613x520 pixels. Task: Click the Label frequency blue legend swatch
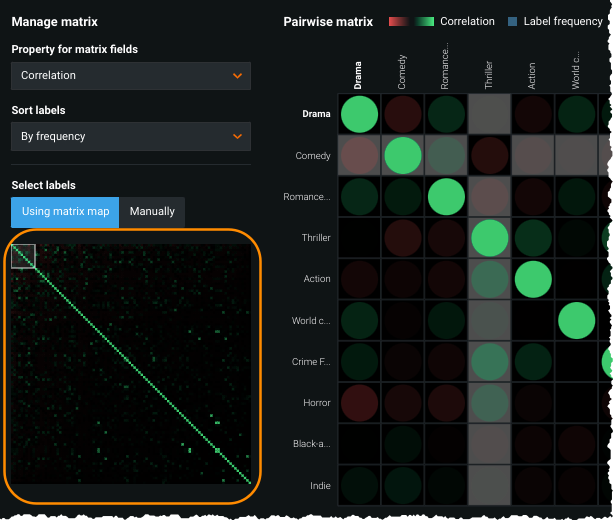pos(513,21)
